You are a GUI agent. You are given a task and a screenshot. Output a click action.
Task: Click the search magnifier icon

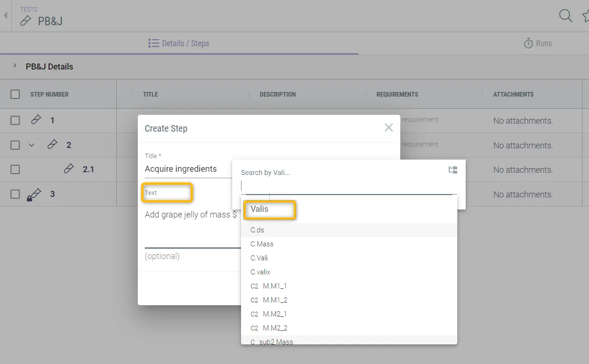(x=565, y=16)
